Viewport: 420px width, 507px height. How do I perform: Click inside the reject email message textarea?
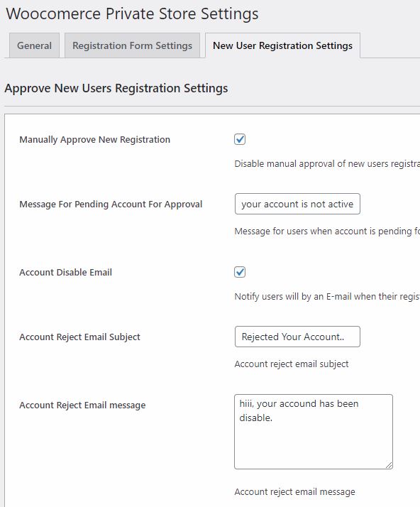point(314,432)
